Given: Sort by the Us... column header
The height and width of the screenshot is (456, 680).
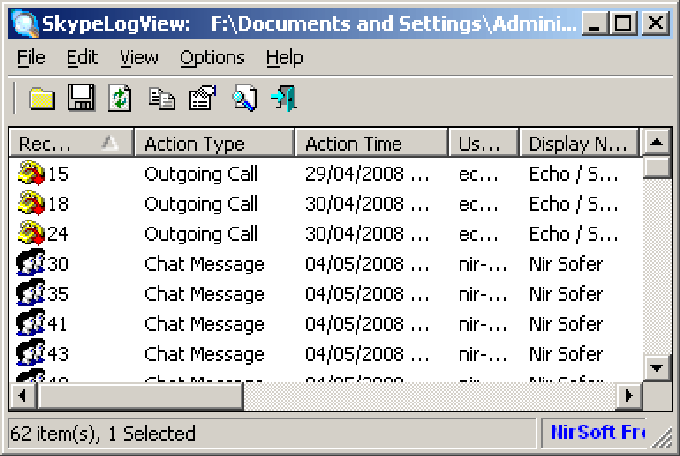Looking at the screenshot, I should 484,143.
